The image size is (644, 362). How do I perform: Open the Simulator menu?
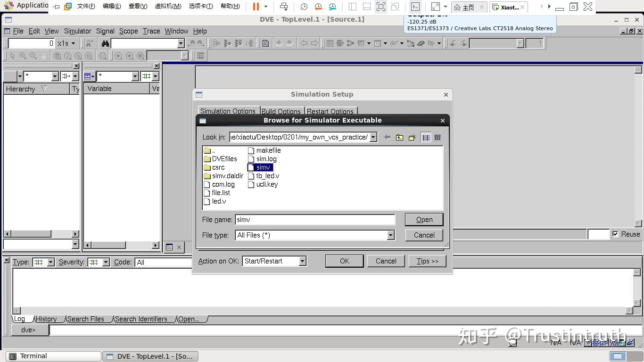pos(77,31)
